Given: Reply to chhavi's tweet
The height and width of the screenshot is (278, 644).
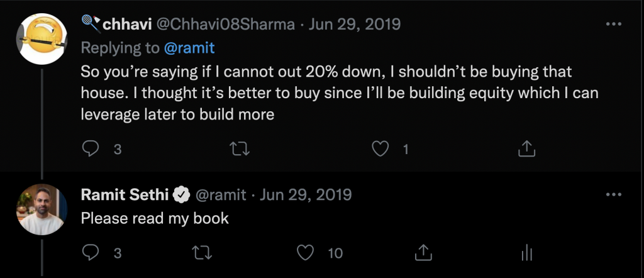Looking at the screenshot, I should coord(91,148).
